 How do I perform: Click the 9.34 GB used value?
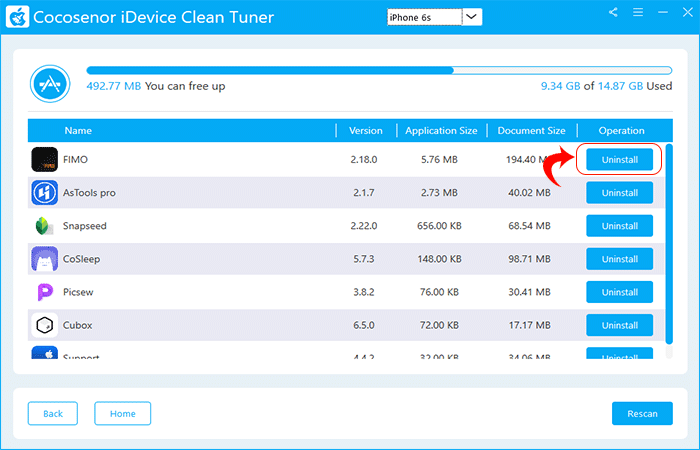(x=560, y=86)
